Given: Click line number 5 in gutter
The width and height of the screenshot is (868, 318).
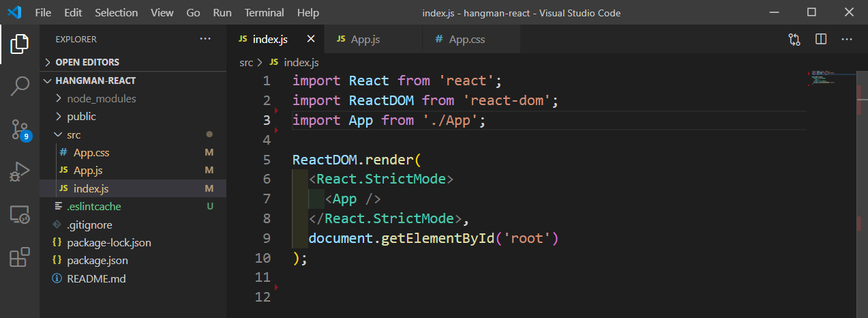Looking at the screenshot, I should coord(266,160).
